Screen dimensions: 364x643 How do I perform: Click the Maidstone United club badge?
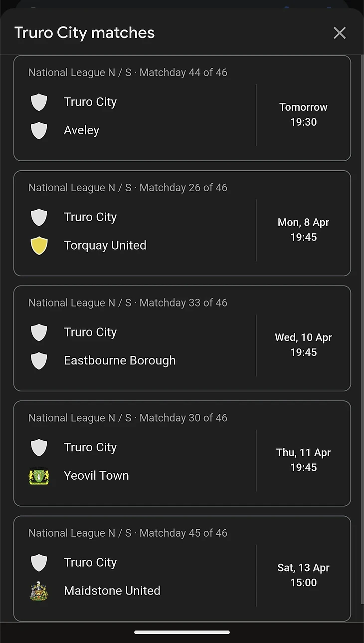coord(39,591)
